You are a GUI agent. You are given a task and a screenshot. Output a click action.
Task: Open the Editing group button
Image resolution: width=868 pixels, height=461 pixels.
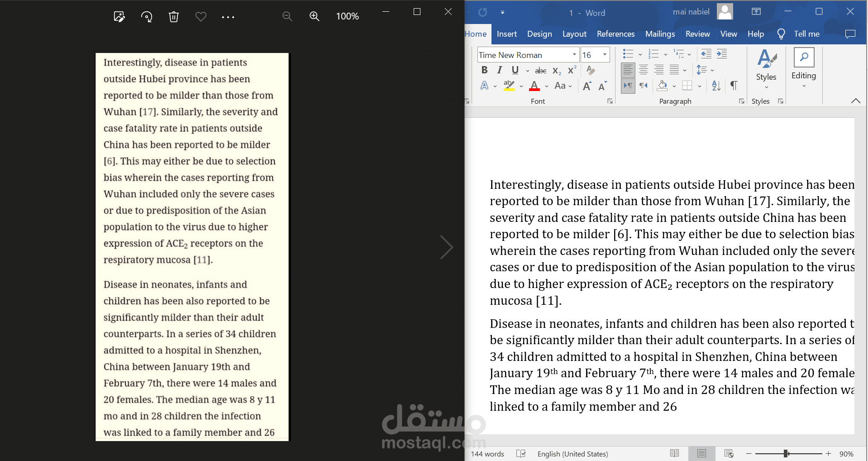[804, 68]
